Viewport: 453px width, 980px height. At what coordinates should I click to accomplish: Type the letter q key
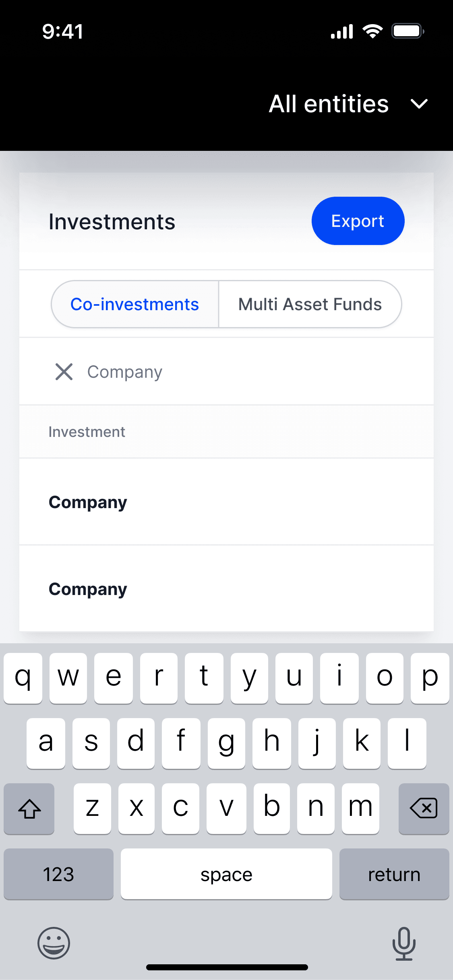[x=23, y=677]
